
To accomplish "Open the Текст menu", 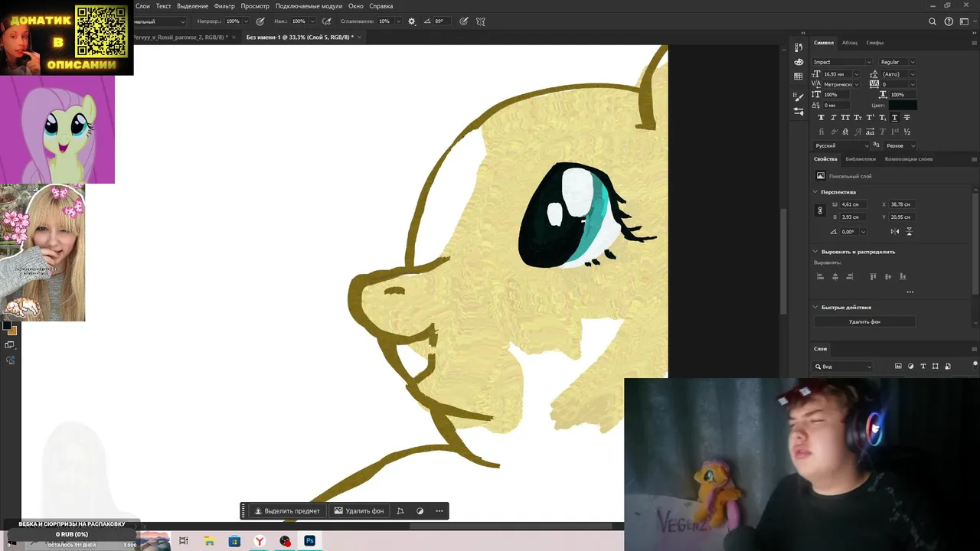I will [x=163, y=6].
